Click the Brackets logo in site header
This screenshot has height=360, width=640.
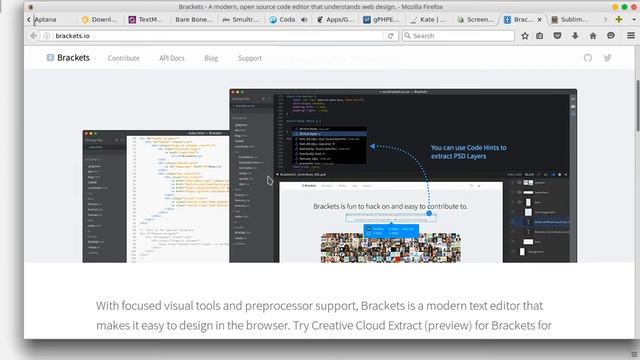coord(68,58)
